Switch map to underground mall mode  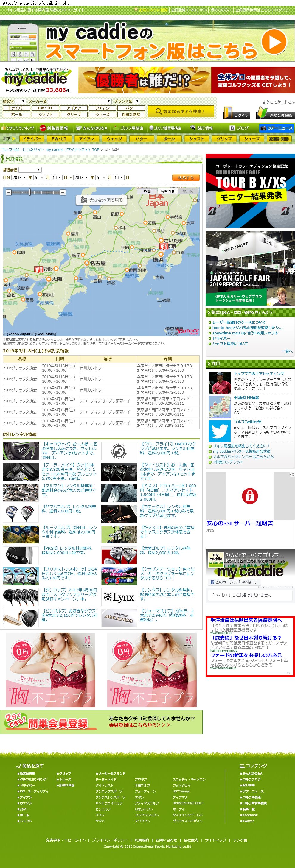point(188,191)
